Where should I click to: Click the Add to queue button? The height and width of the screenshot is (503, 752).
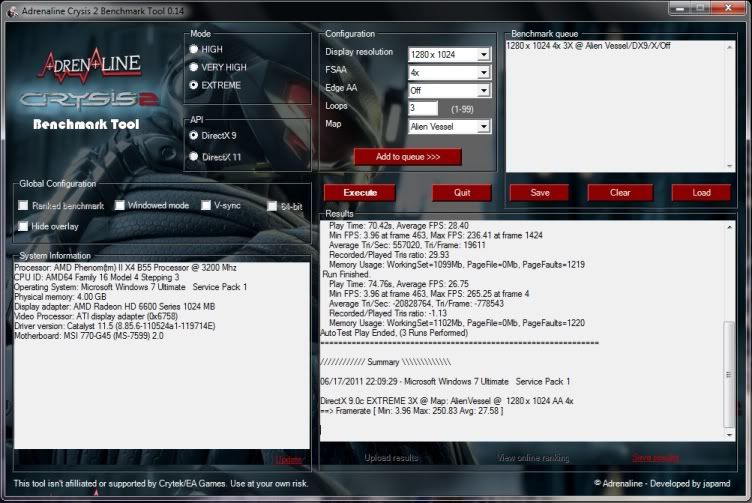pyautogui.click(x=408, y=157)
